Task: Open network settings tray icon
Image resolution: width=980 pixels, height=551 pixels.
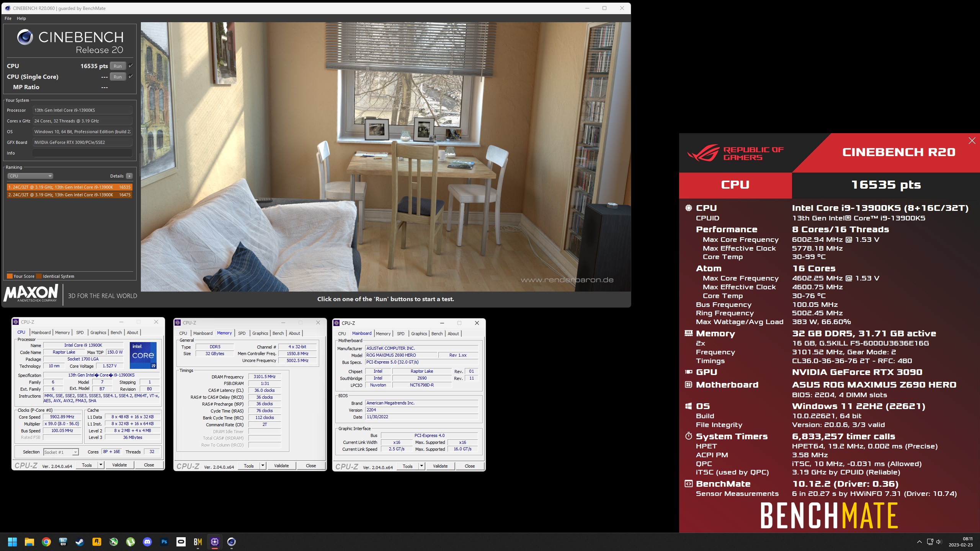Action: click(x=930, y=542)
